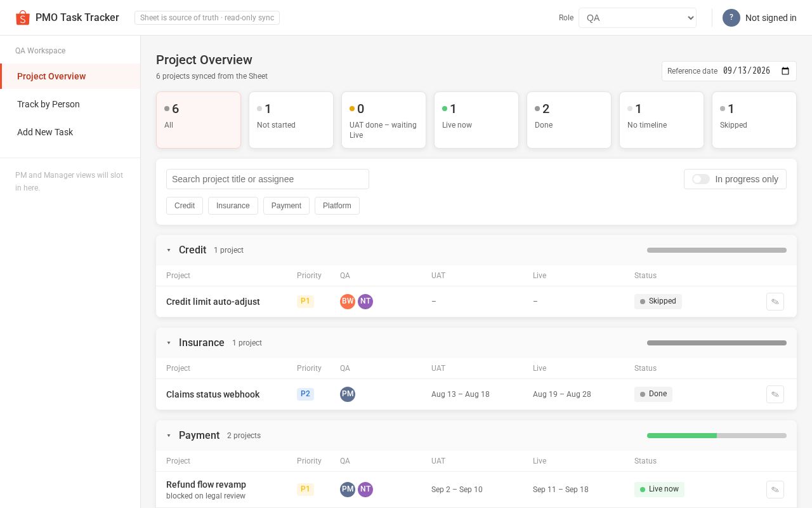The height and width of the screenshot is (508, 812).
Task: Collapse the Payment group
Action: click(169, 436)
